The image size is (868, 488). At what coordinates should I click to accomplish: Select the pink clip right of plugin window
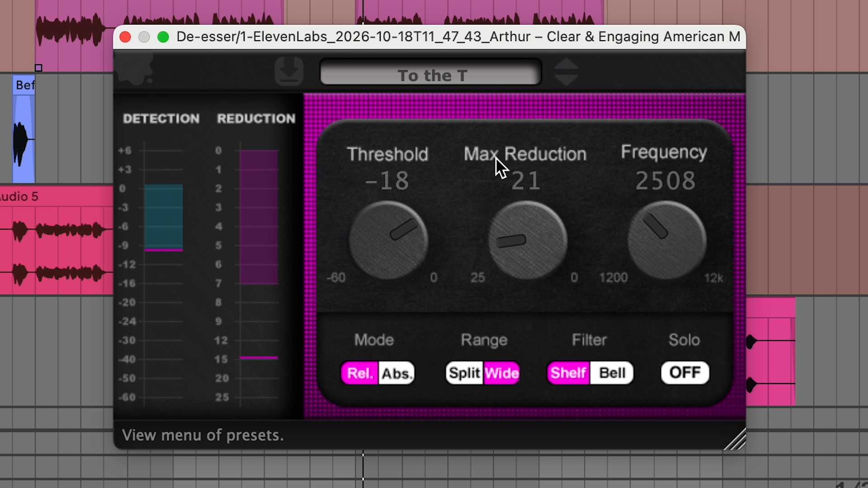coord(770,352)
